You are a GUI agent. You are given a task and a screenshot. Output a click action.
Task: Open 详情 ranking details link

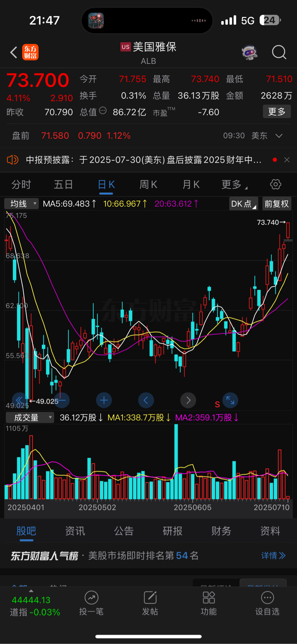pyautogui.click(x=273, y=556)
